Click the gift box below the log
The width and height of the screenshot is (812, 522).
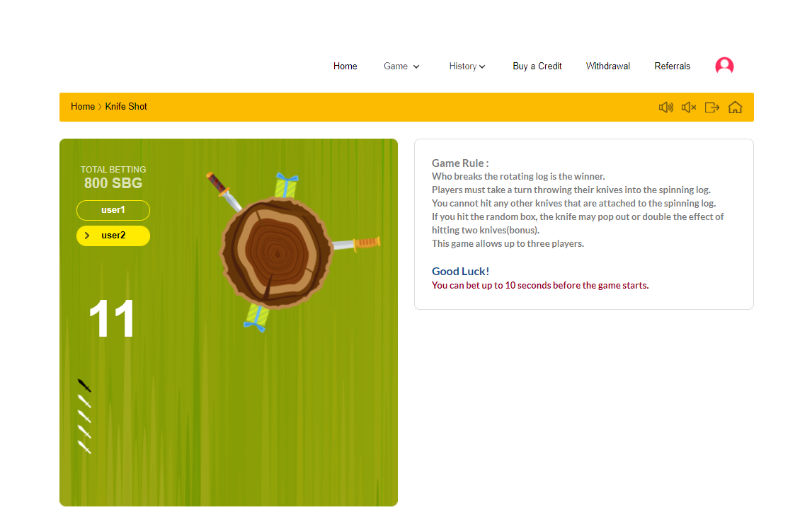tap(257, 318)
